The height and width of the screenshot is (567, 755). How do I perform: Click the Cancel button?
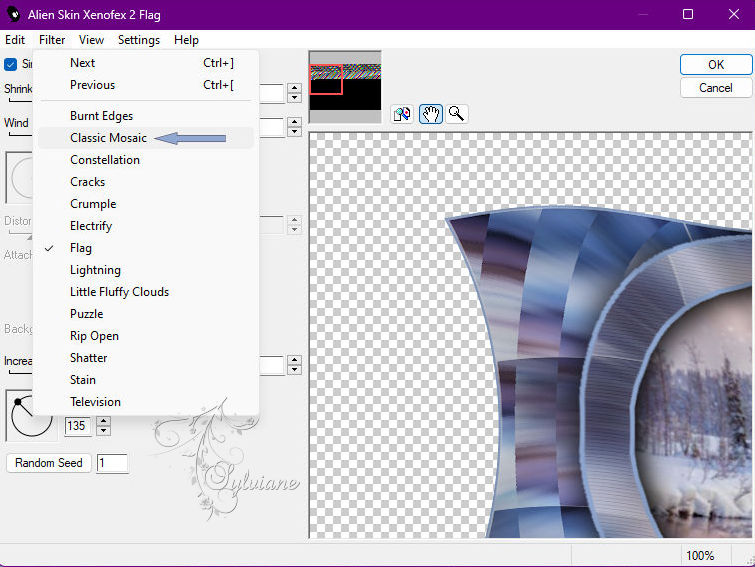click(x=716, y=88)
